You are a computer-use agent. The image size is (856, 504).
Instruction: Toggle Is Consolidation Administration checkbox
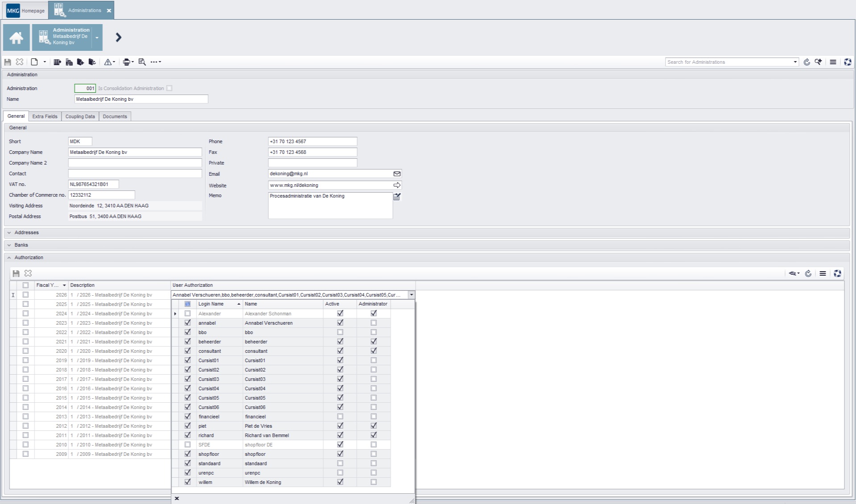point(169,88)
